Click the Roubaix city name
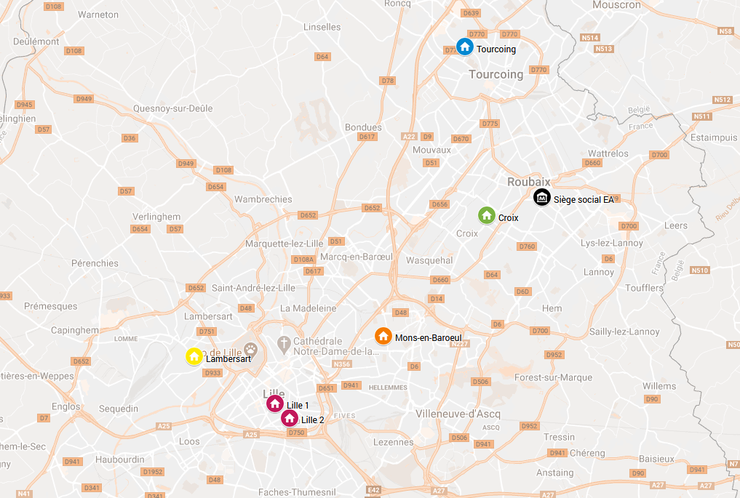 click(x=529, y=182)
